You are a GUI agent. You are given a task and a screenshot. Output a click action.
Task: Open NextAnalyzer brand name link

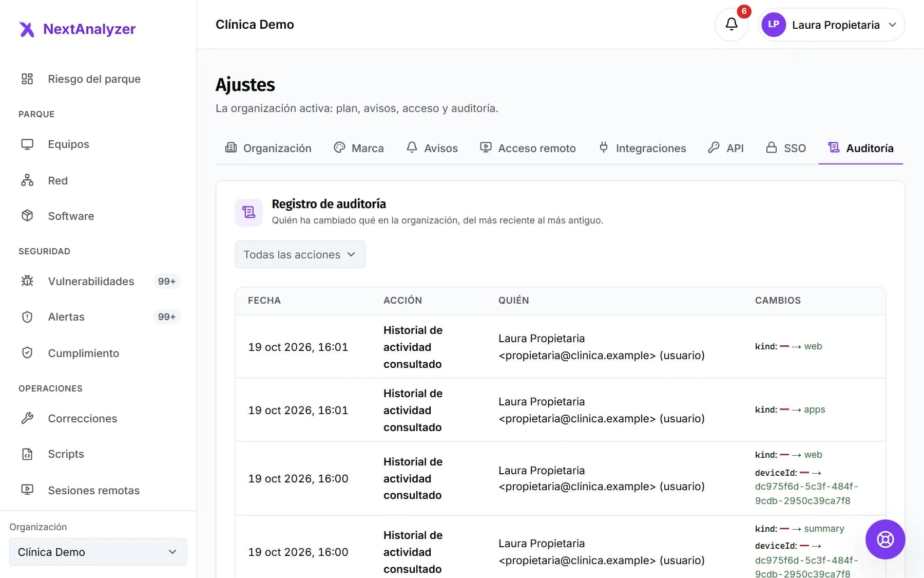click(89, 29)
